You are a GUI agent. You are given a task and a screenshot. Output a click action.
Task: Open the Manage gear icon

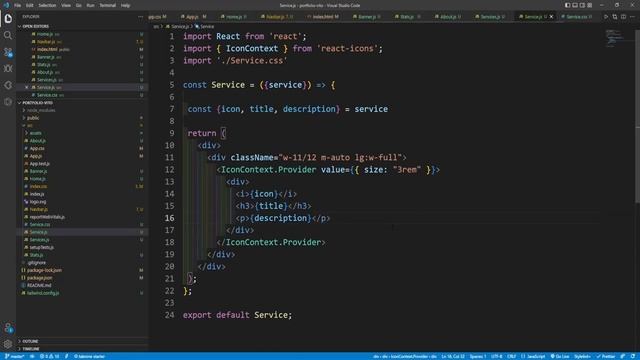click(8, 344)
